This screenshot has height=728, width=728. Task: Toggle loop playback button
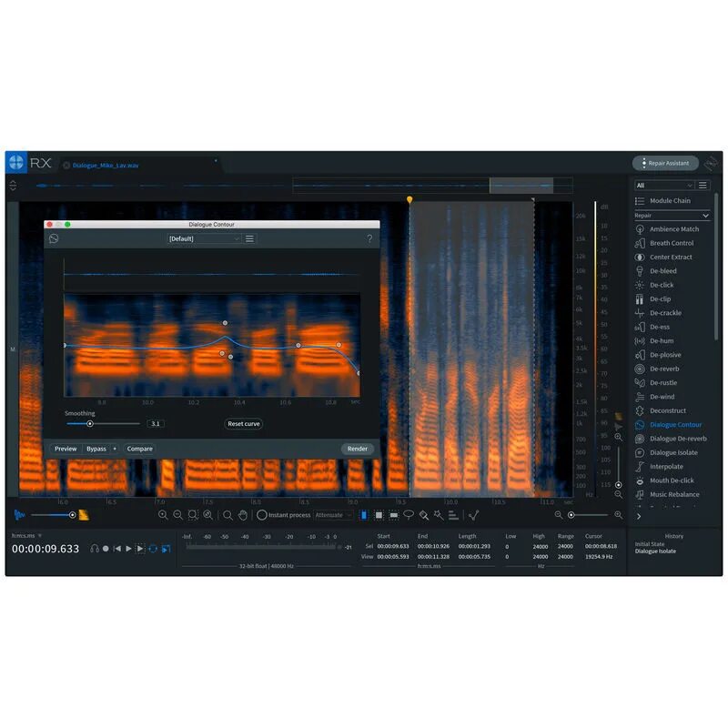pyautogui.click(x=153, y=549)
